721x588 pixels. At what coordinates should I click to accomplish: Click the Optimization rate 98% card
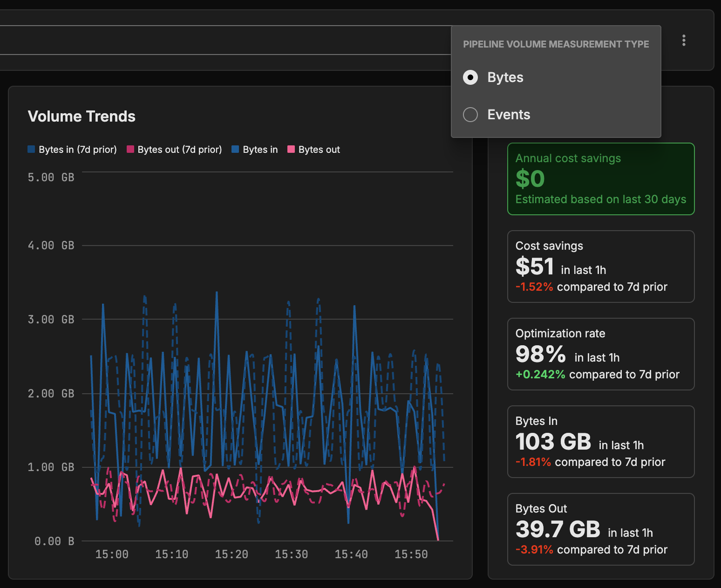[x=600, y=354]
